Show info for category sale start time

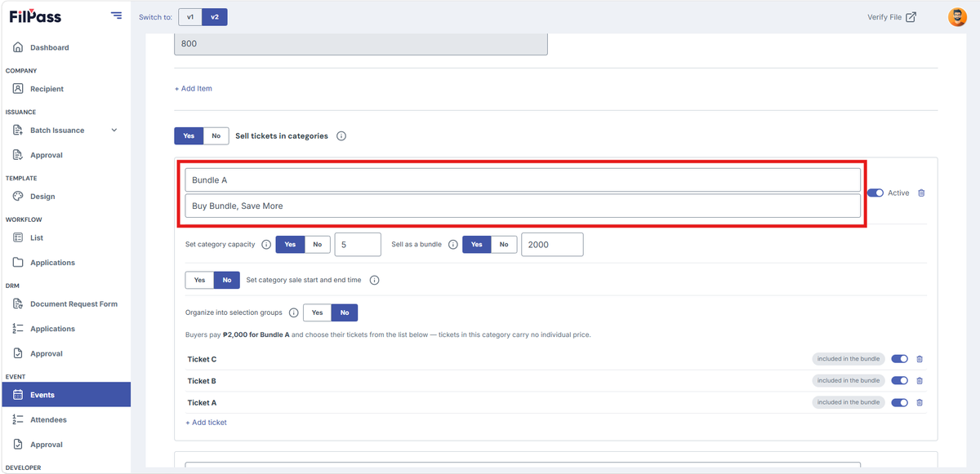pos(375,280)
